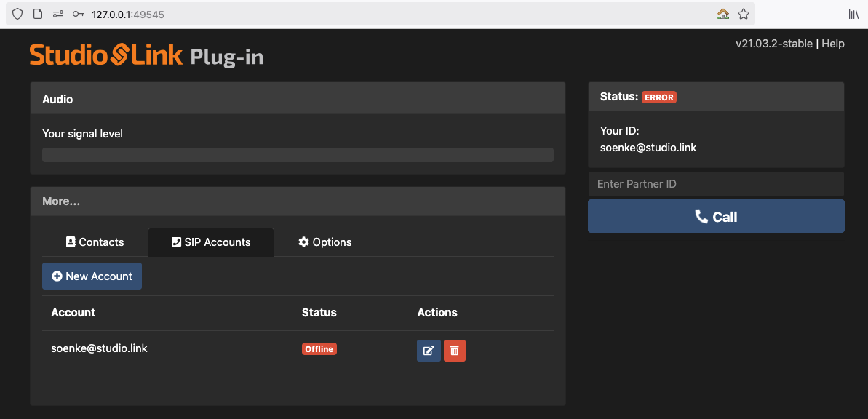
Task: Click the browser address bar URL
Action: tap(128, 14)
